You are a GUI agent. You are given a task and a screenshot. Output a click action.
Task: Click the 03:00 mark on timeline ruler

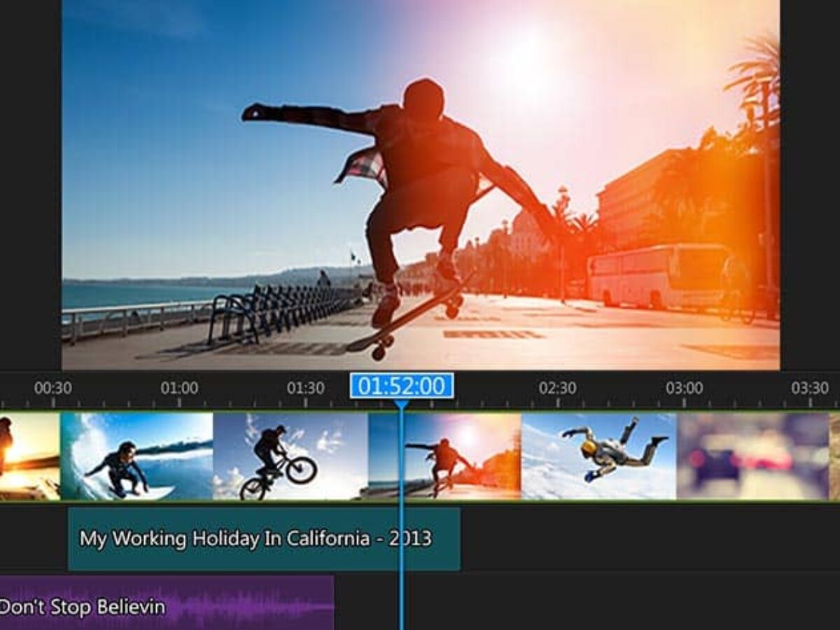click(684, 388)
